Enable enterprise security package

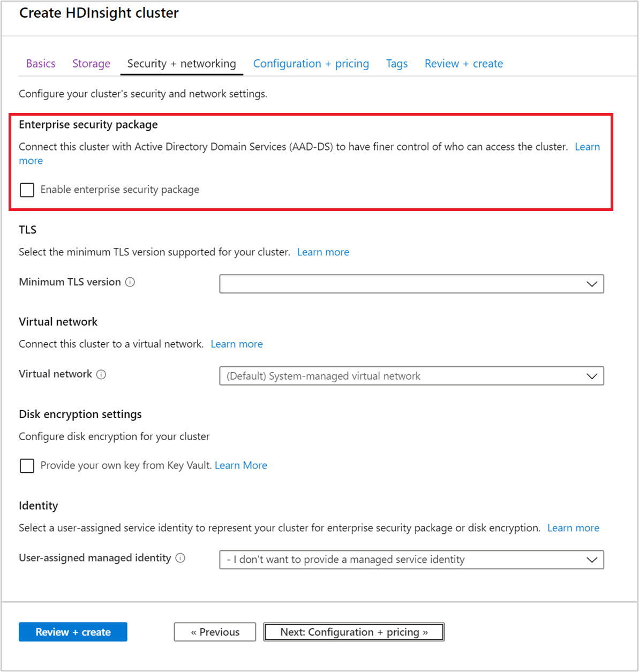(x=27, y=190)
